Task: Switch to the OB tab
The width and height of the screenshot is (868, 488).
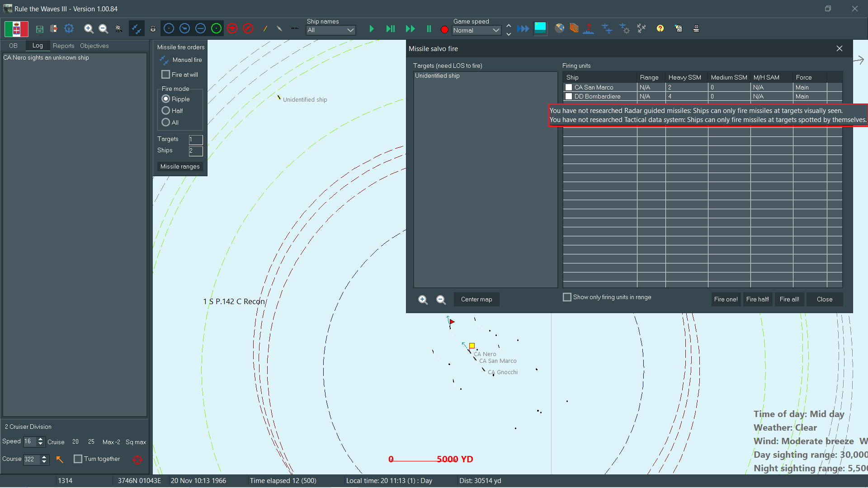Action: [13, 46]
